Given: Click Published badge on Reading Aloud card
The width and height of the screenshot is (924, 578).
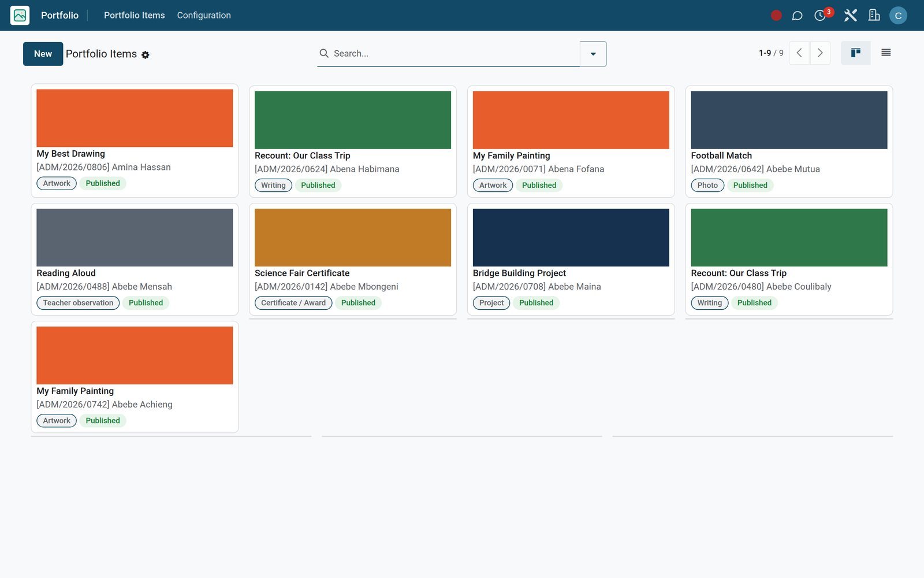Looking at the screenshot, I should click(146, 303).
